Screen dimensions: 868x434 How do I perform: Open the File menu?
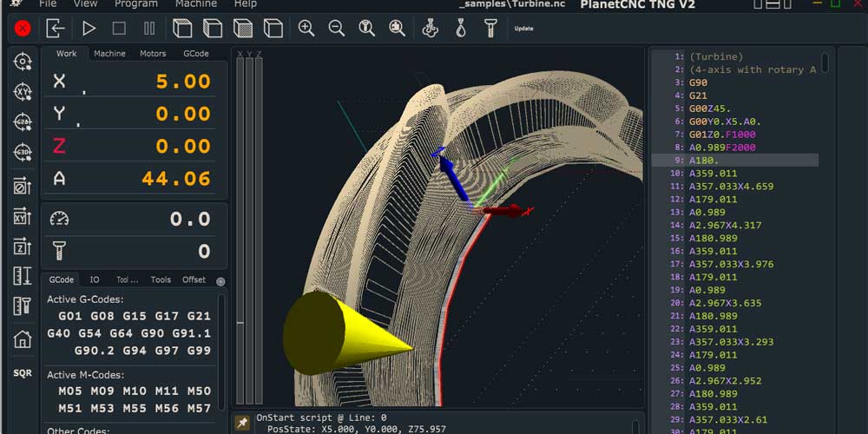(x=48, y=3)
